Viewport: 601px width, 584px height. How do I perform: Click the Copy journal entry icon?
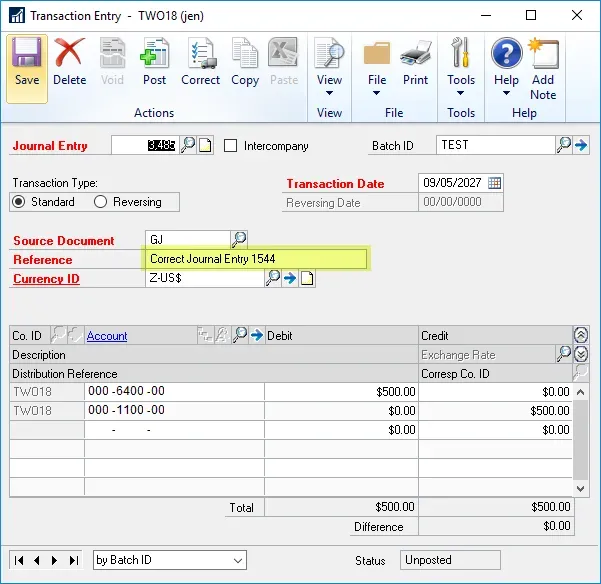245,62
